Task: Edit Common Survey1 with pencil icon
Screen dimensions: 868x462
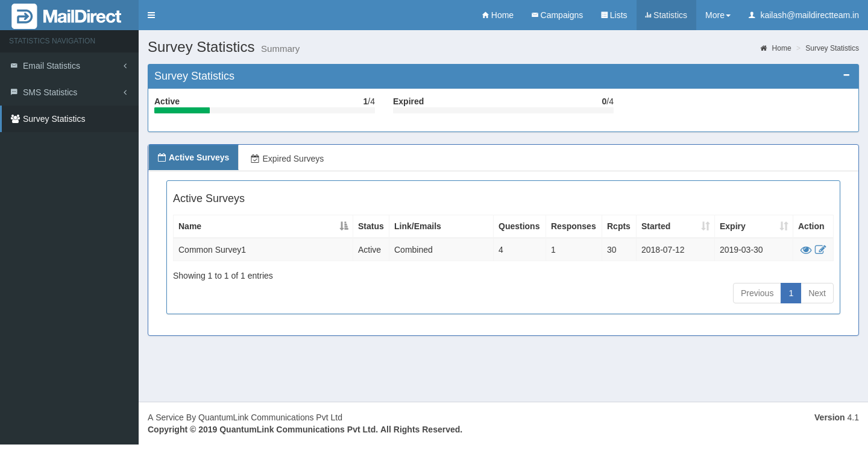Action: pos(820,250)
